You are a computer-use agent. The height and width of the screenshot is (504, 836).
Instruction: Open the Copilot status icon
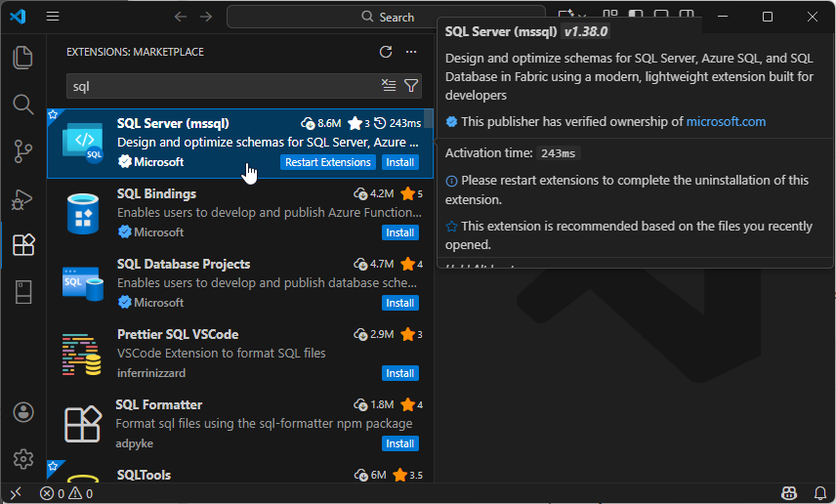point(790,493)
